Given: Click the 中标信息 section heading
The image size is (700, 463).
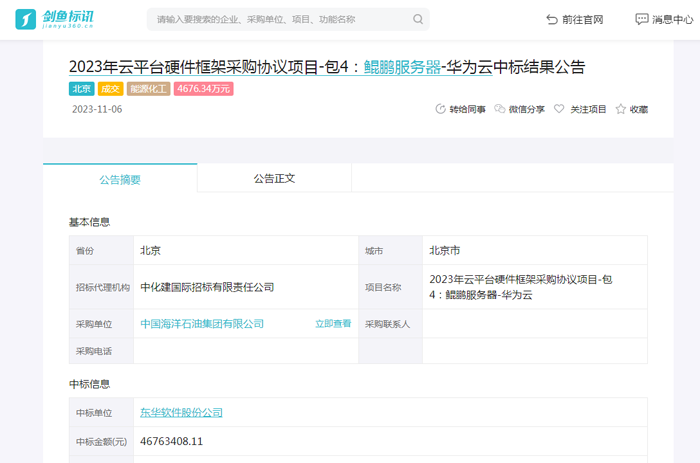Looking at the screenshot, I should 89,384.
